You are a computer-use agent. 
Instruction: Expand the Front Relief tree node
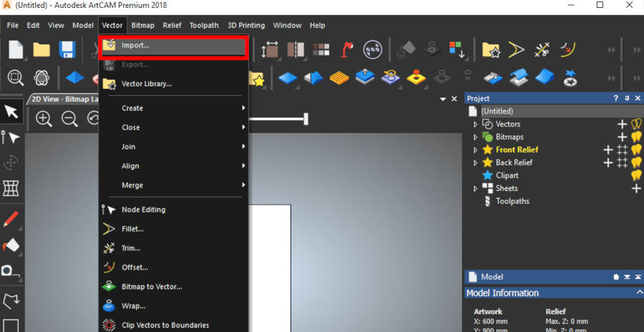(476, 150)
